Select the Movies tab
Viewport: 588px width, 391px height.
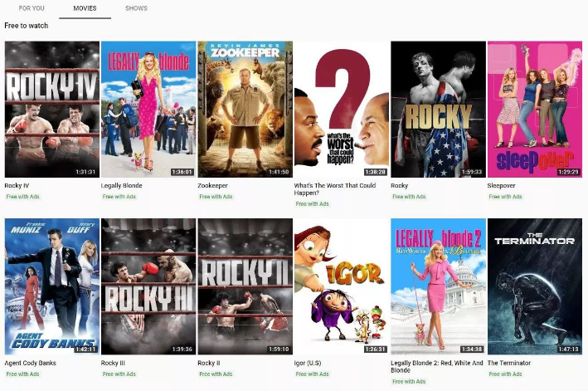85,8
